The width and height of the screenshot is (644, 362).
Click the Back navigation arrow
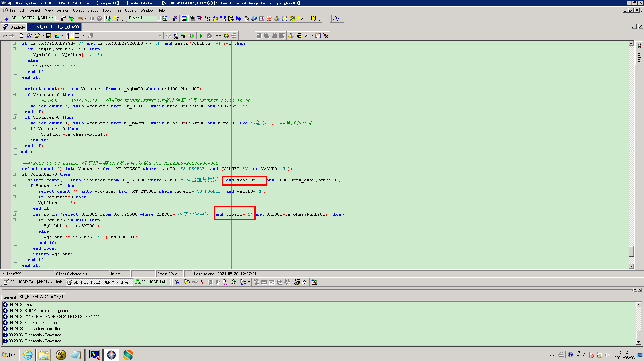[x=4, y=36]
